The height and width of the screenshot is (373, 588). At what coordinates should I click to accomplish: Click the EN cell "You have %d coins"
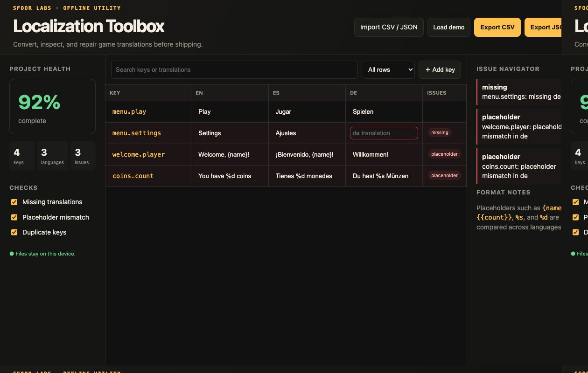point(230,176)
